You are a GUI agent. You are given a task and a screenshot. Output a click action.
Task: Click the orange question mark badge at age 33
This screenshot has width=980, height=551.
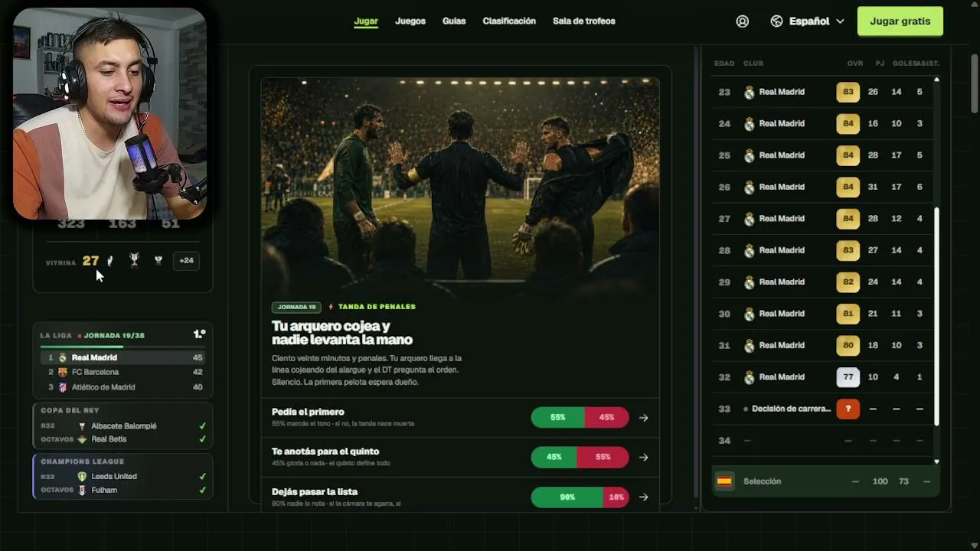pos(848,409)
